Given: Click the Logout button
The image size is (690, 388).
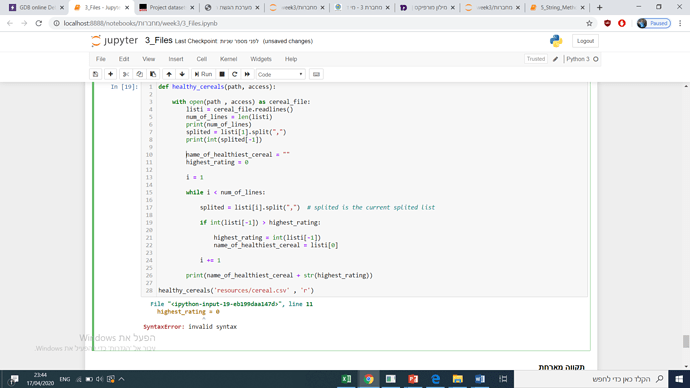Looking at the screenshot, I should coord(585,41).
